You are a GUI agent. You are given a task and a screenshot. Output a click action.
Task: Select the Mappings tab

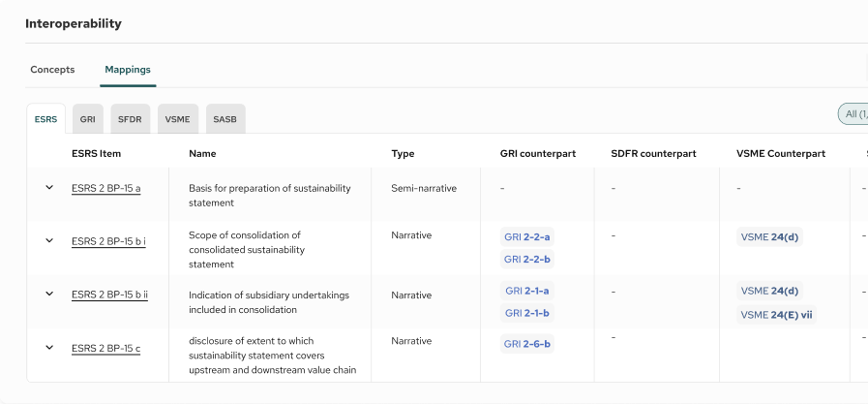pos(128,70)
